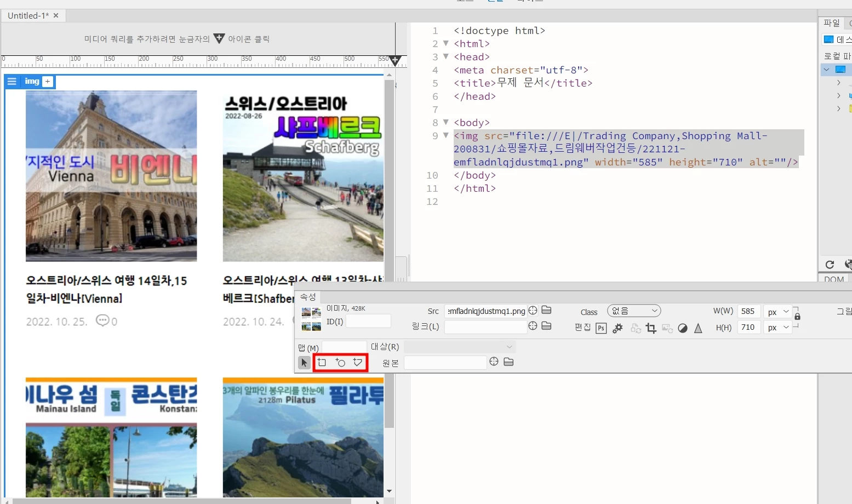Collapse the head tag on line 3
The image size is (852, 504).
445,56
